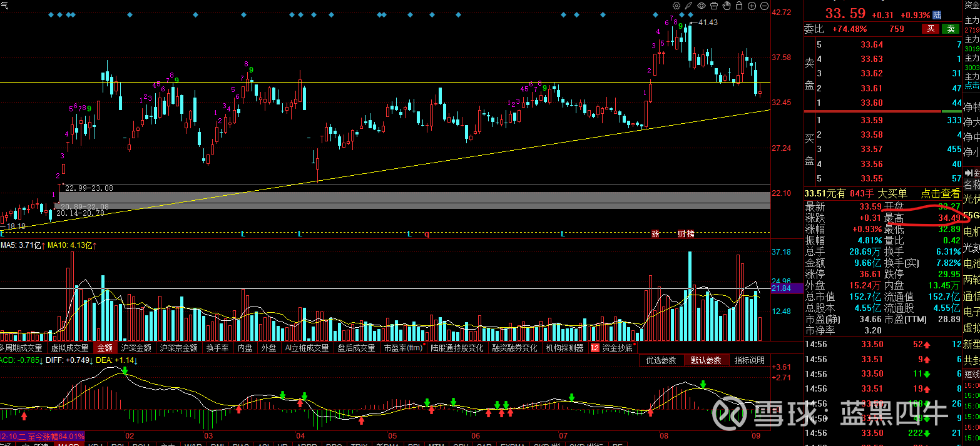This screenshot has width=980, height=446.
Task: Open 融资融券变化 tab
Action: (x=514, y=348)
